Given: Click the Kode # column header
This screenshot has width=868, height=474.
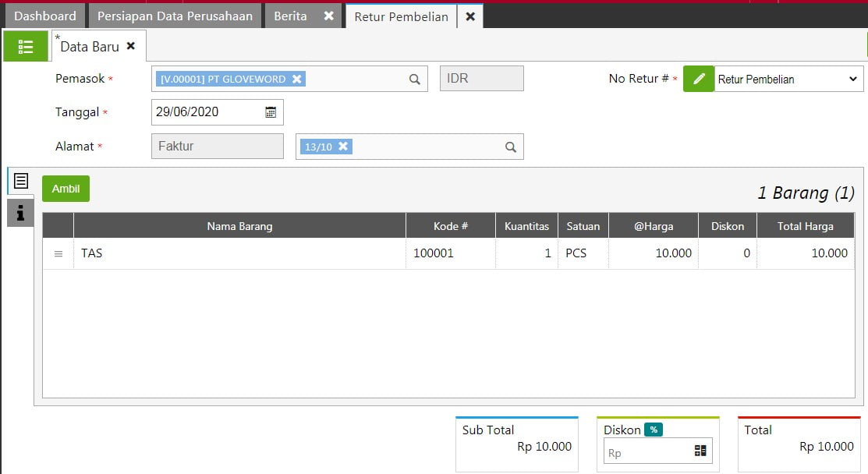Looking at the screenshot, I should (451, 226).
